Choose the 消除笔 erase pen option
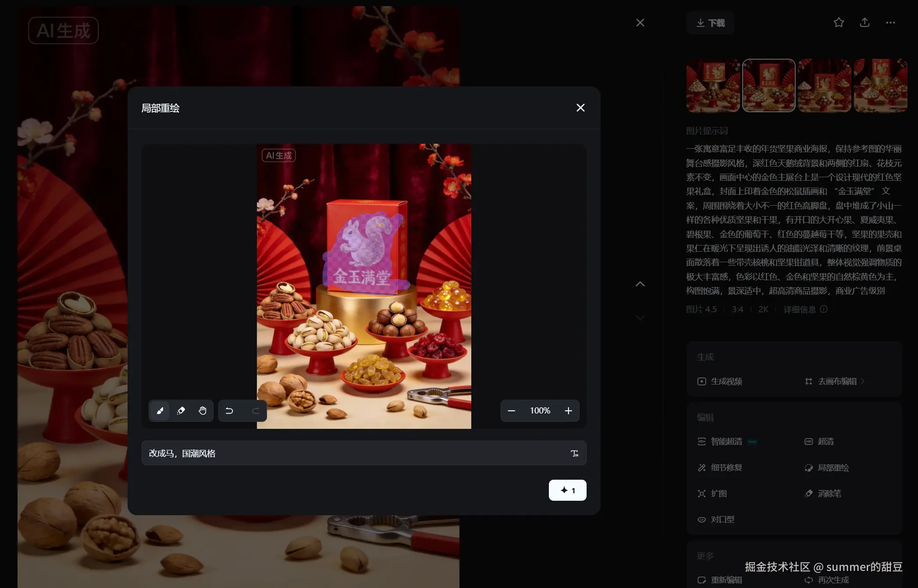Image resolution: width=918 pixels, height=588 pixels. coord(829,494)
